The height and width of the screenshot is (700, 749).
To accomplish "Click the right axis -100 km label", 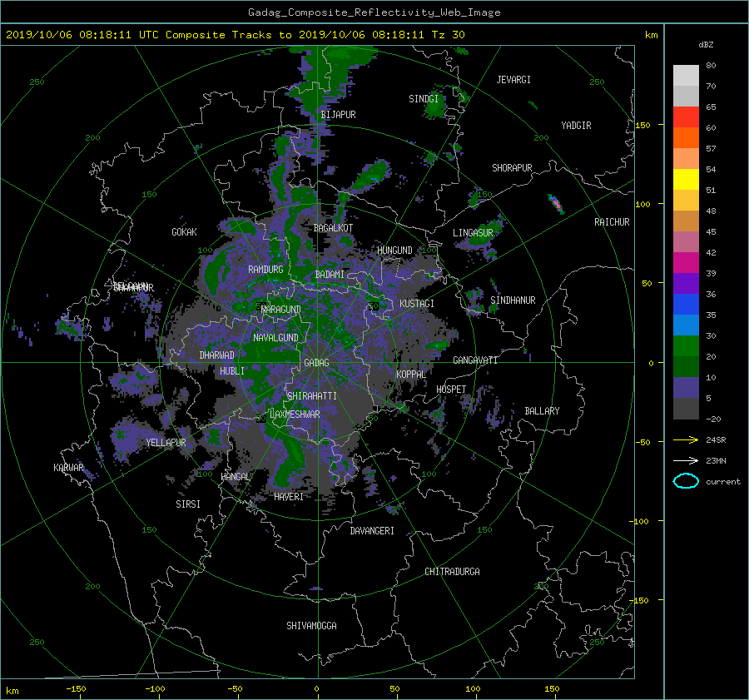I will (x=639, y=521).
